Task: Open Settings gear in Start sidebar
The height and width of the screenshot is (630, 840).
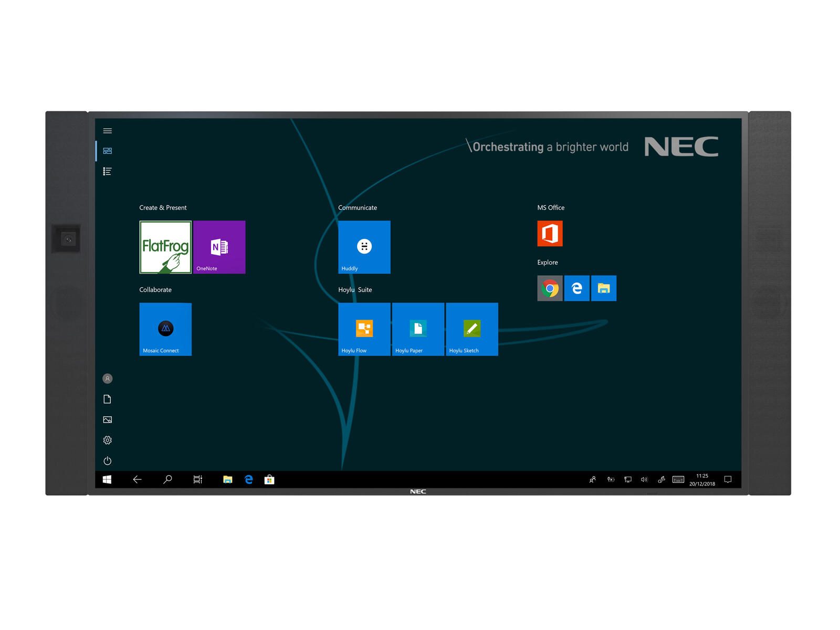Action: coord(108,440)
